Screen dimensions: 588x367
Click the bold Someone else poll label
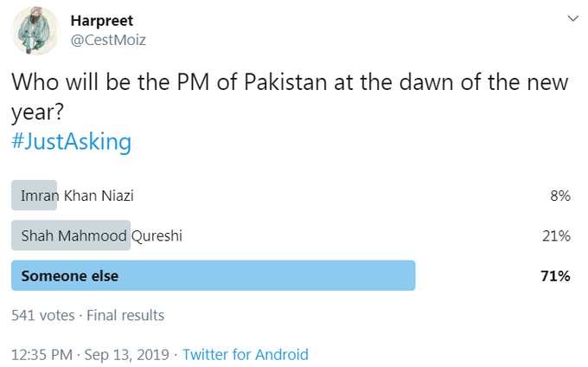[70, 276]
